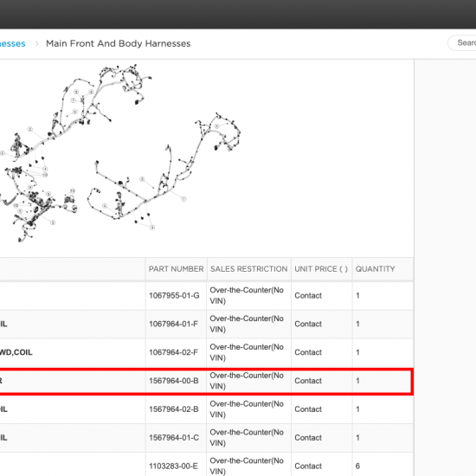The image size is (476, 476).
Task: Select part number 1067964-02-F
Action: [173, 352]
